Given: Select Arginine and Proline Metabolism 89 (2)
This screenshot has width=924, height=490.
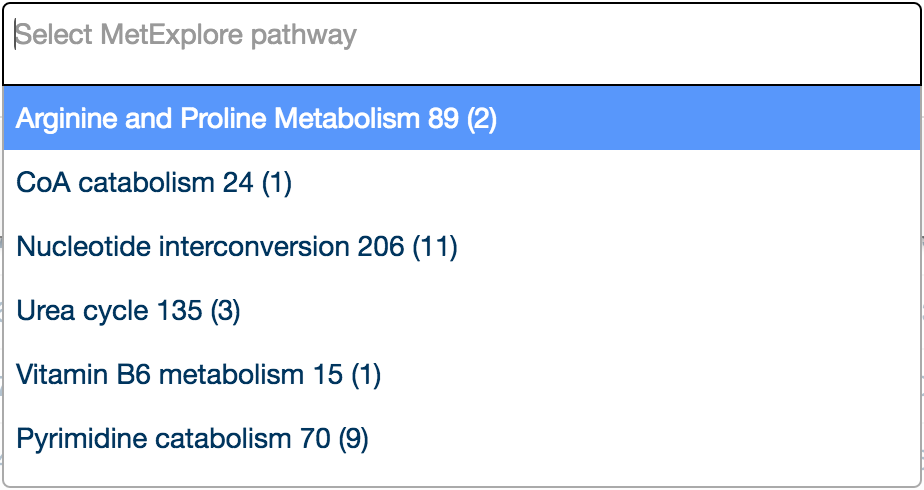Looking at the screenshot, I should [461, 118].
